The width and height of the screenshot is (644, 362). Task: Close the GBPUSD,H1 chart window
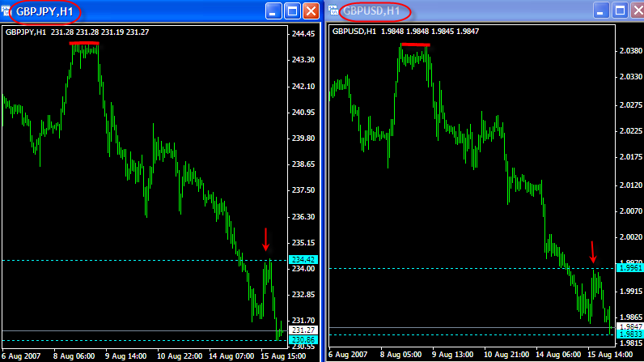(x=637, y=11)
